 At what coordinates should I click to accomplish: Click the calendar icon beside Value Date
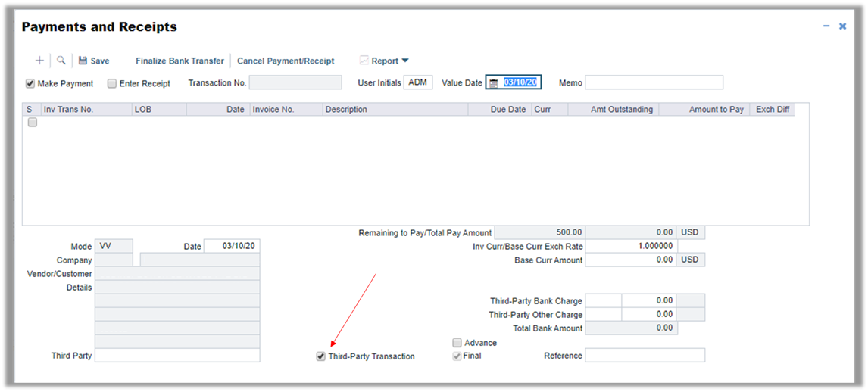pyautogui.click(x=494, y=83)
